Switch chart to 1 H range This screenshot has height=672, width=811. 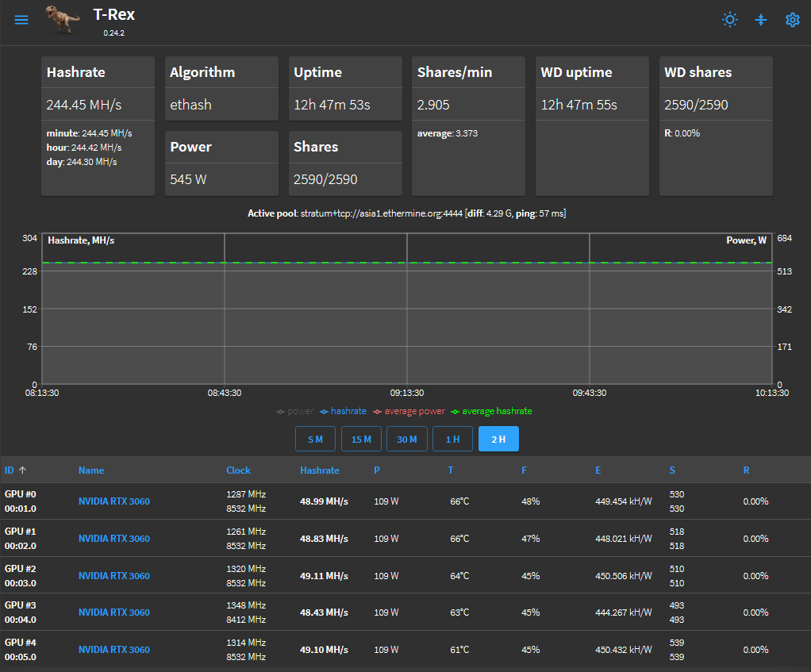pos(452,439)
